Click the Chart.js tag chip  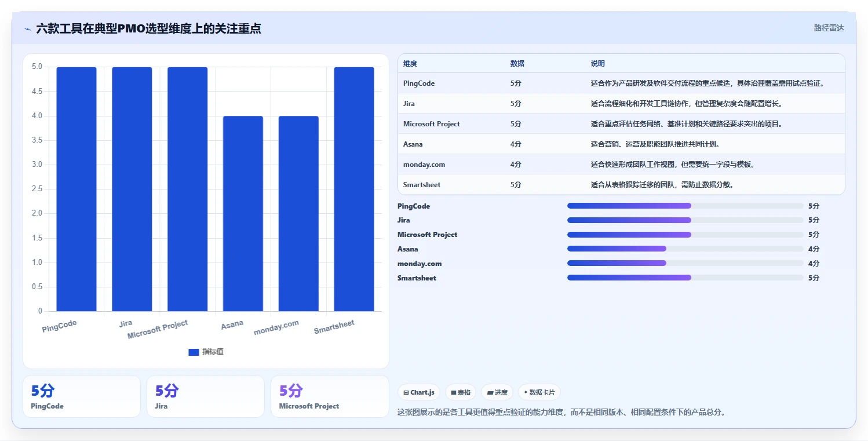tap(419, 392)
